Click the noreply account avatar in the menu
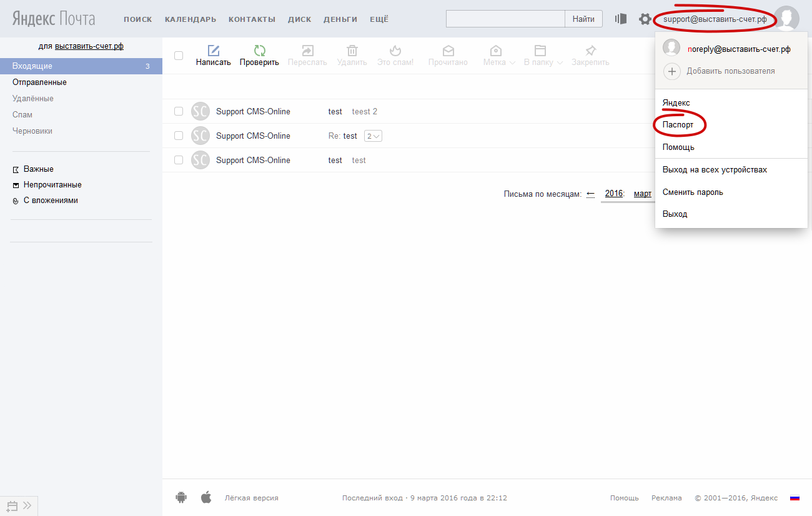Screen dimensions: 812x516 (671, 48)
